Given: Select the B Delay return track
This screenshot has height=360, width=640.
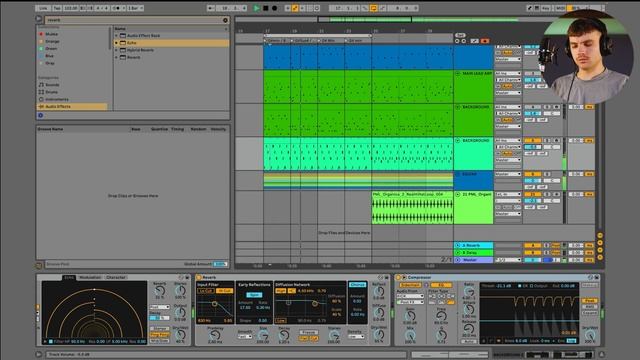Looking at the screenshot, I should 473,253.
